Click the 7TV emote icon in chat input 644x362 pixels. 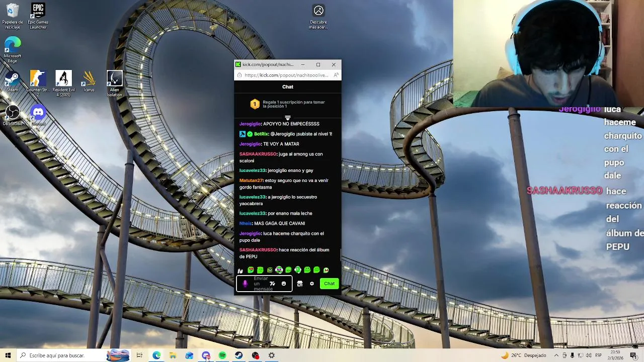point(272,284)
